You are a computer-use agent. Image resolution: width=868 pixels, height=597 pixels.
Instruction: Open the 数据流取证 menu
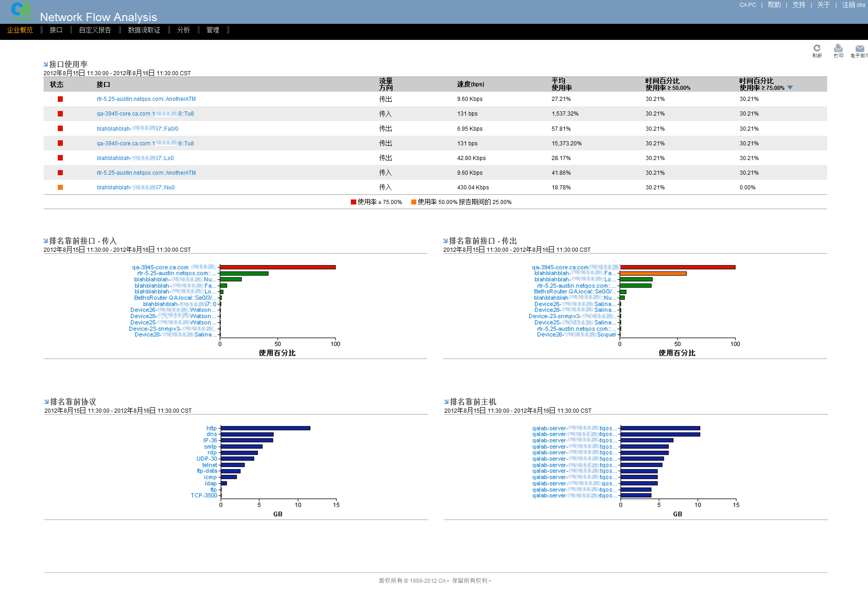point(144,30)
